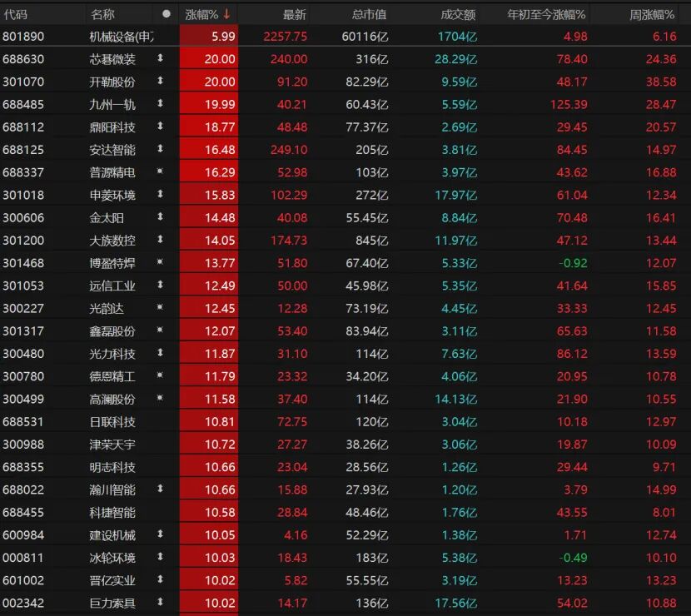Click turnover 14.13亿 for 高澜股份
Viewport: 691px width, 616px height.
(x=456, y=400)
